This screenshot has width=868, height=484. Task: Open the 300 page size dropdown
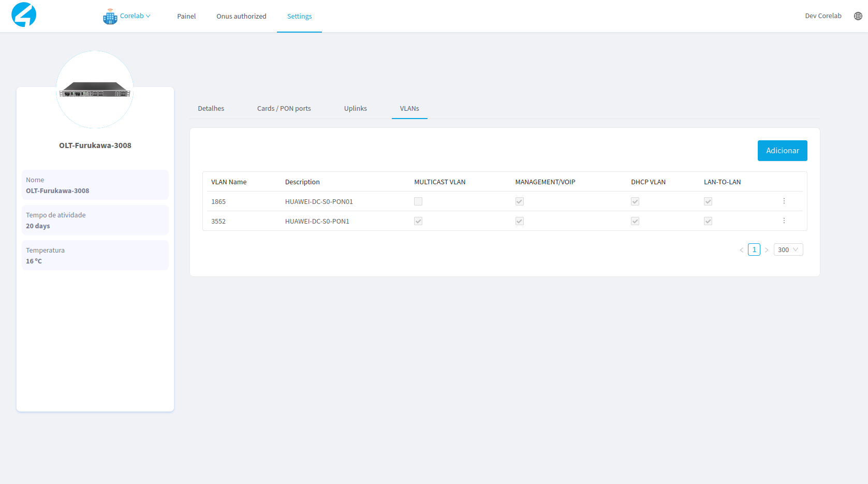pos(788,250)
